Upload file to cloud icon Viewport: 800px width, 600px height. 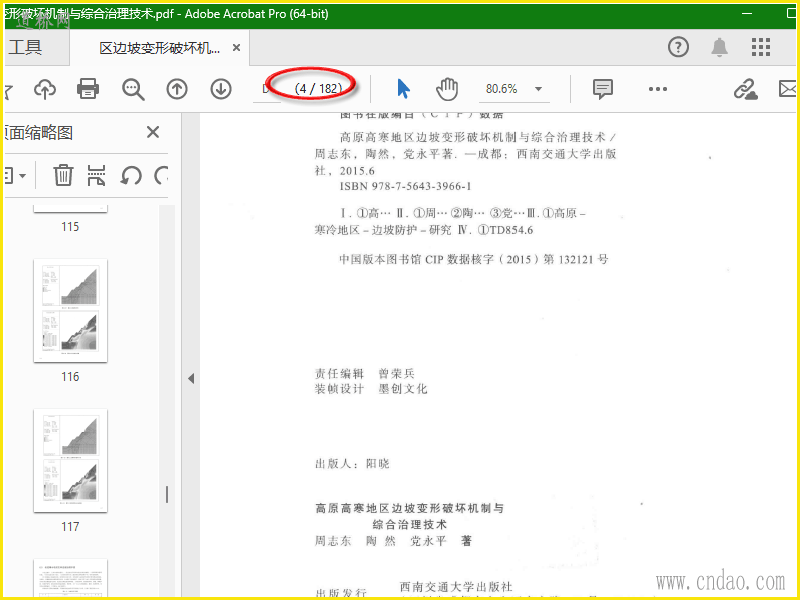(x=45, y=89)
